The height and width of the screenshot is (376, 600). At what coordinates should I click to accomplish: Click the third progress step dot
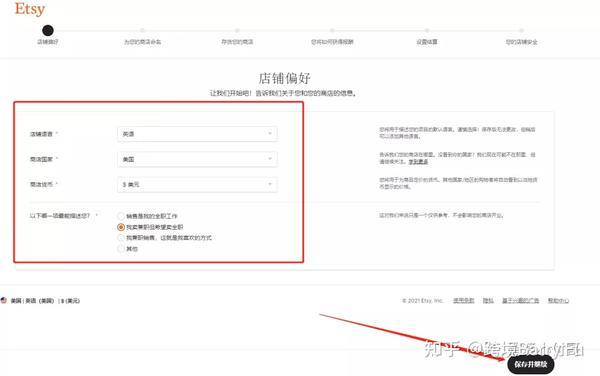coord(237,30)
